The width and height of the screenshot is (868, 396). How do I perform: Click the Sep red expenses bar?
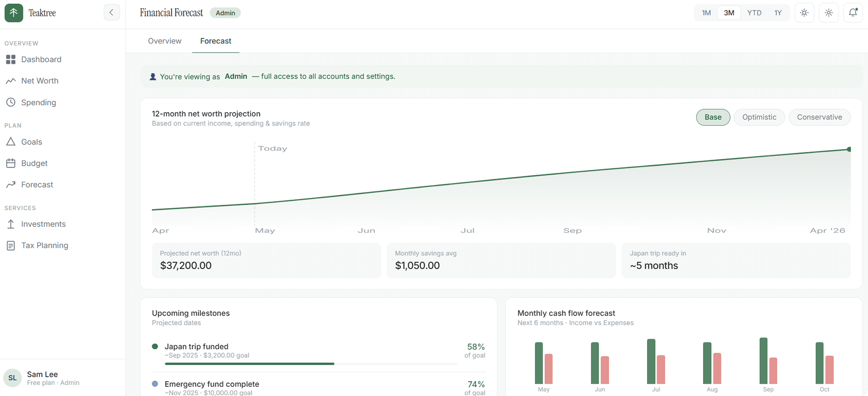pyautogui.click(x=773, y=371)
